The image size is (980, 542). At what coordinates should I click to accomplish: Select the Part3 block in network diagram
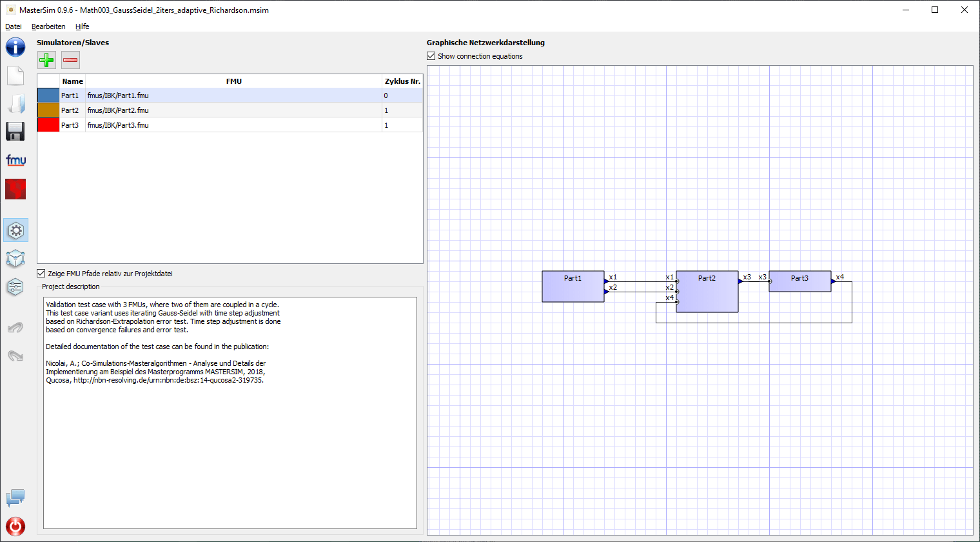[800, 281]
